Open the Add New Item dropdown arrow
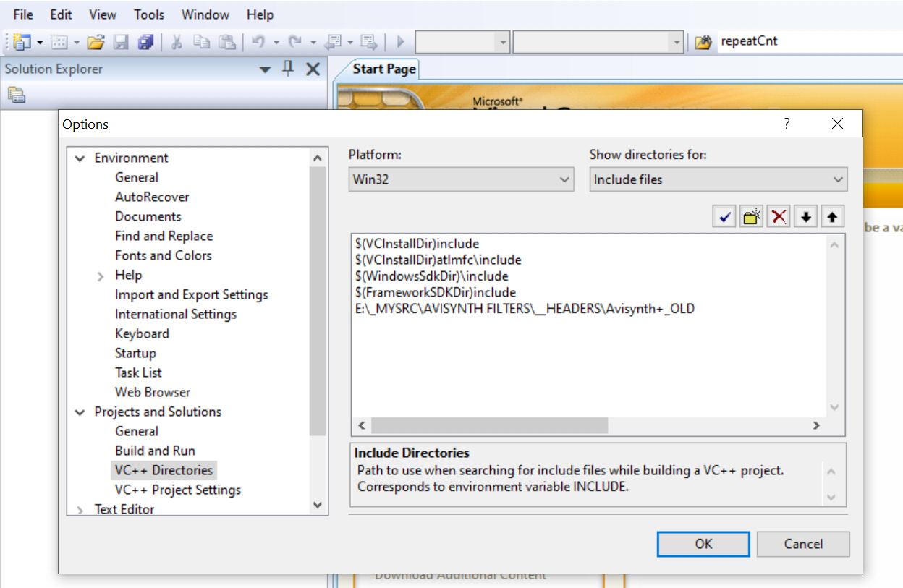903x588 pixels. 76,42
